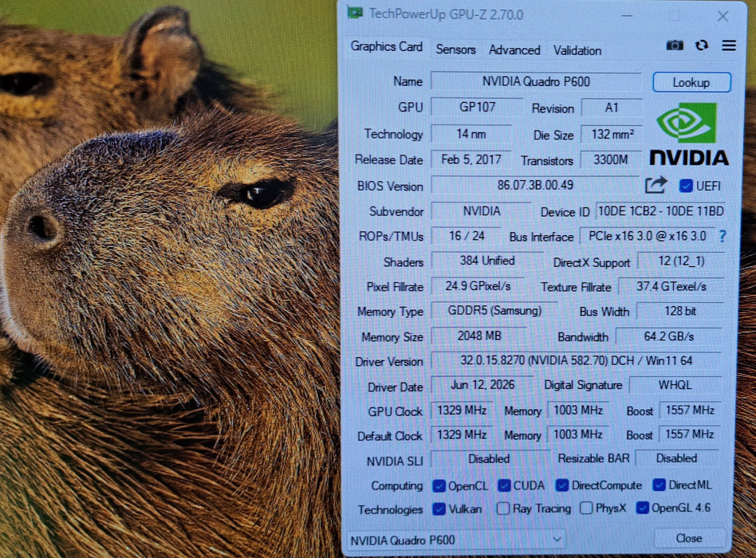Screen dimensions: 756x558
Task: Toggle the Vulkan checkbox
Action: (439, 509)
